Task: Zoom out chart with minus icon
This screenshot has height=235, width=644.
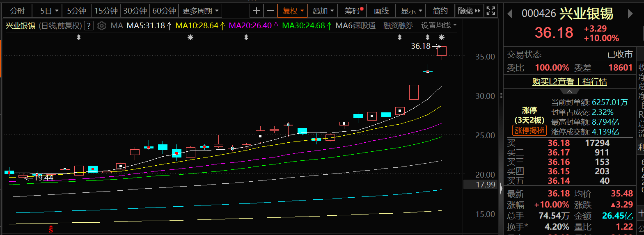Action: tap(270, 11)
